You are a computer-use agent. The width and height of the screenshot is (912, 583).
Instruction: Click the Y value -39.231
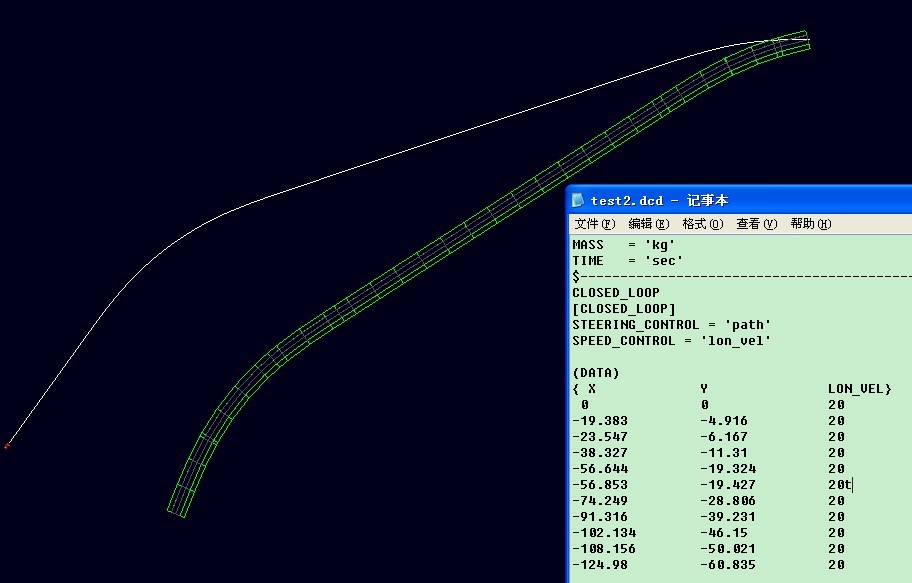(728, 517)
